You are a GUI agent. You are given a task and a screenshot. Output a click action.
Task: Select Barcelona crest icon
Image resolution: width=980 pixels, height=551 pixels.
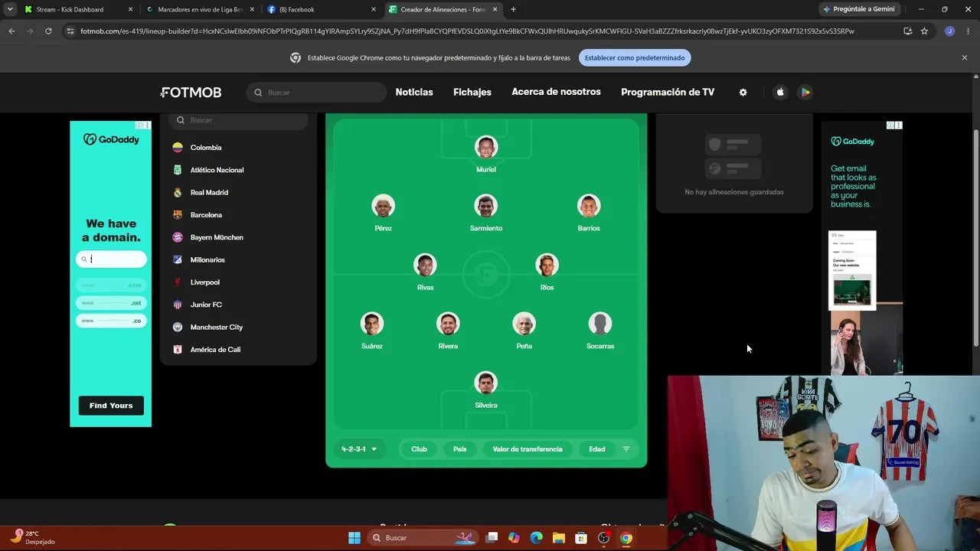coord(178,215)
